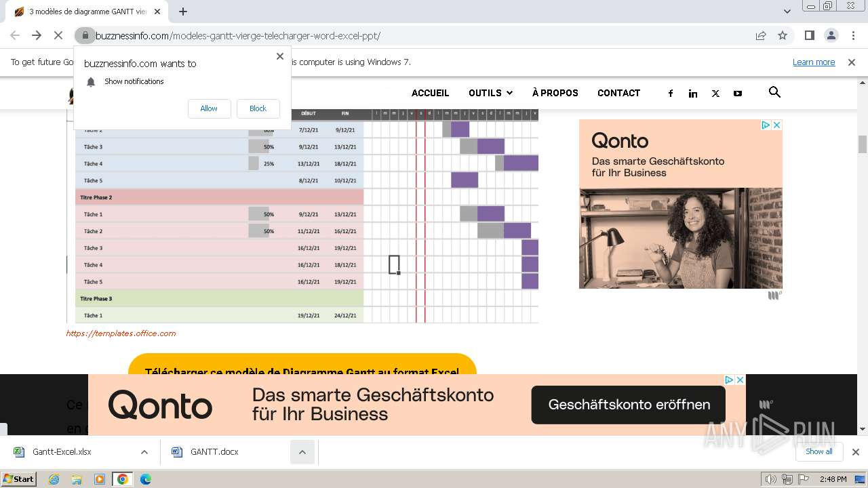
Task: Open the website search icon
Action: point(774,92)
